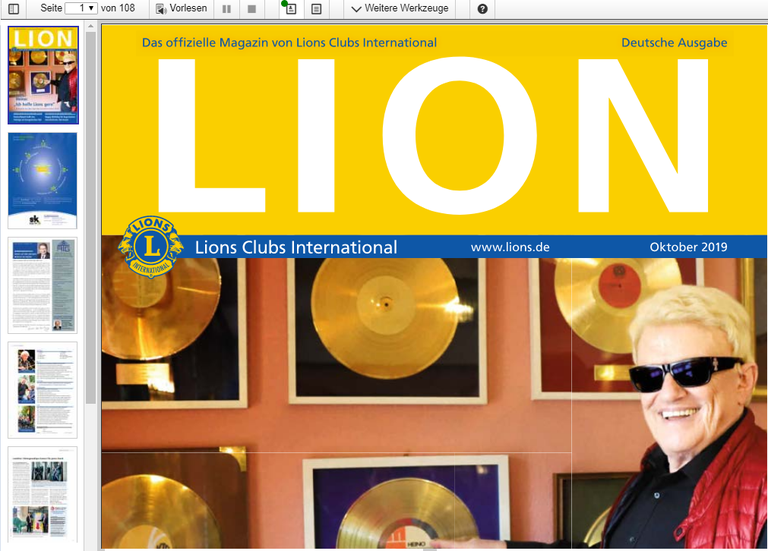768x551 pixels.
Task: Open page 5 thumbnail
Action: click(43, 495)
